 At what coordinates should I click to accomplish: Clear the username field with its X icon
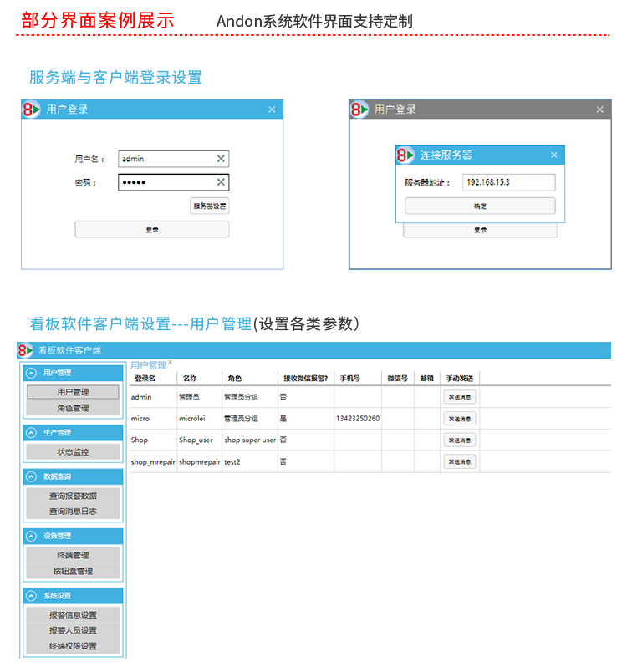tap(221, 159)
